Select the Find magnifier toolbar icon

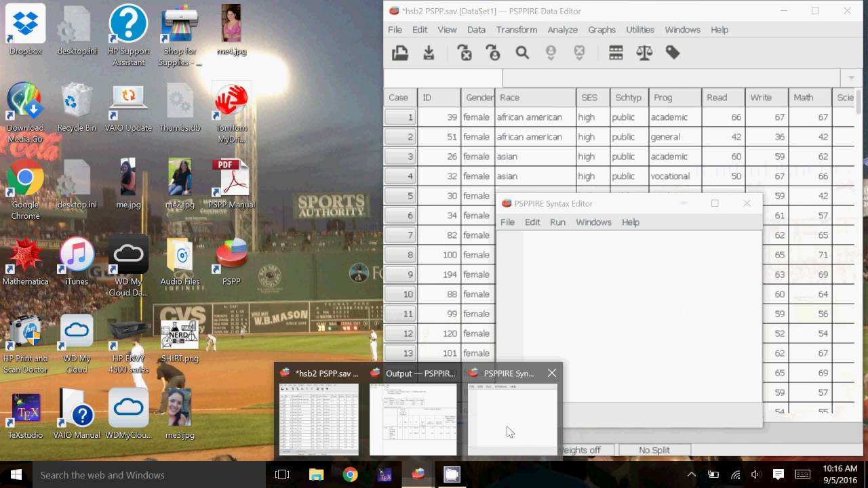click(522, 53)
